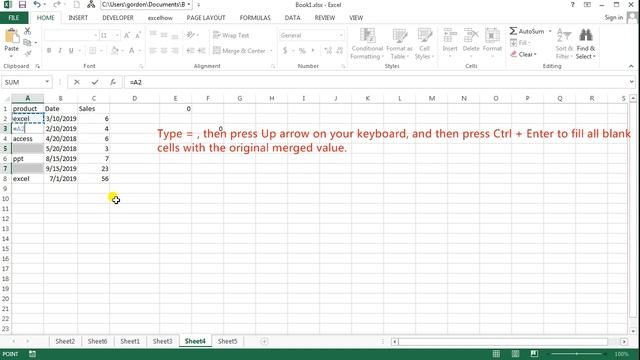The width and height of the screenshot is (640, 360).
Task: Click the Format Painter brush icon
Action: pos(27,53)
